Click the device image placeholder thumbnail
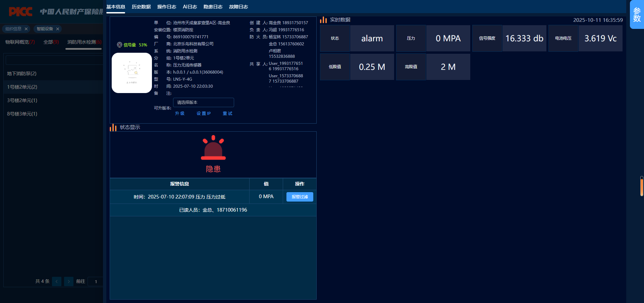Viewport: 644px width, 303px height. pyautogui.click(x=132, y=73)
